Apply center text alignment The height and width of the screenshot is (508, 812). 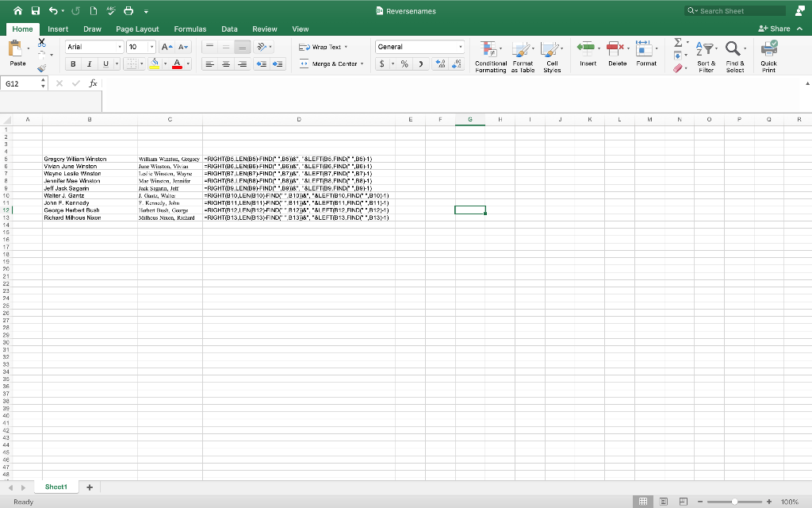coord(226,63)
